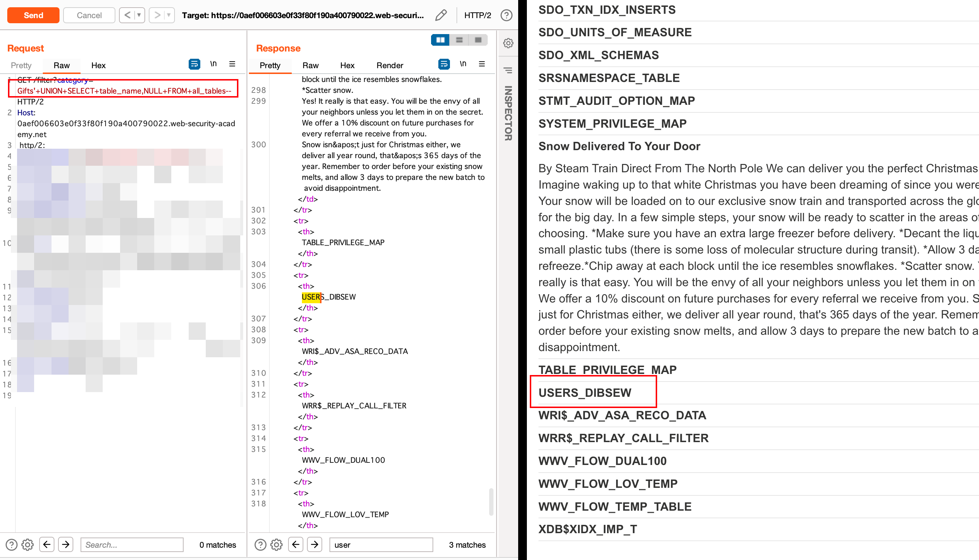Click the help icon at bottom of Response panel
This screenshot has height=560, width=979.
click(261, 545)
